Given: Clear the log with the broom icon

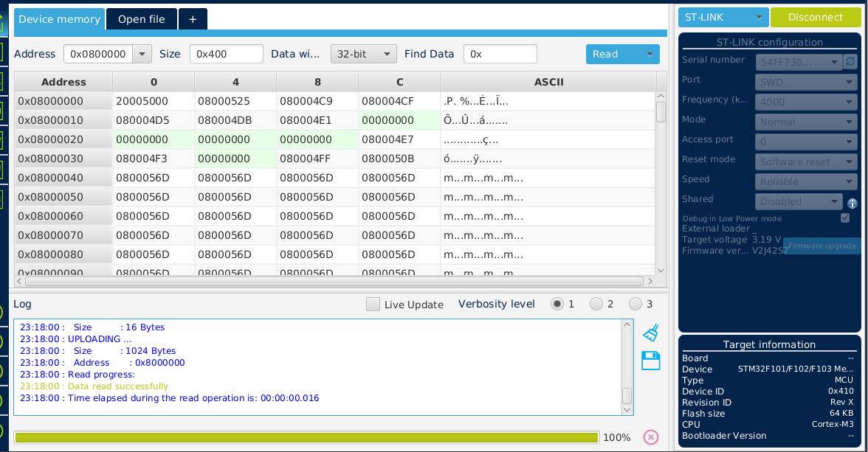Looking at the screenshot, I should click(x=650, y=332).
